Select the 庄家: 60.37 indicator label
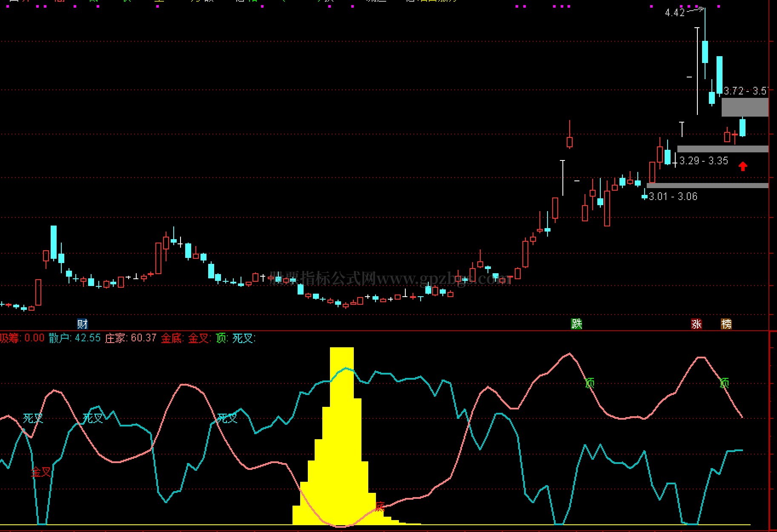777x532 pixels. tap(131, 338)
